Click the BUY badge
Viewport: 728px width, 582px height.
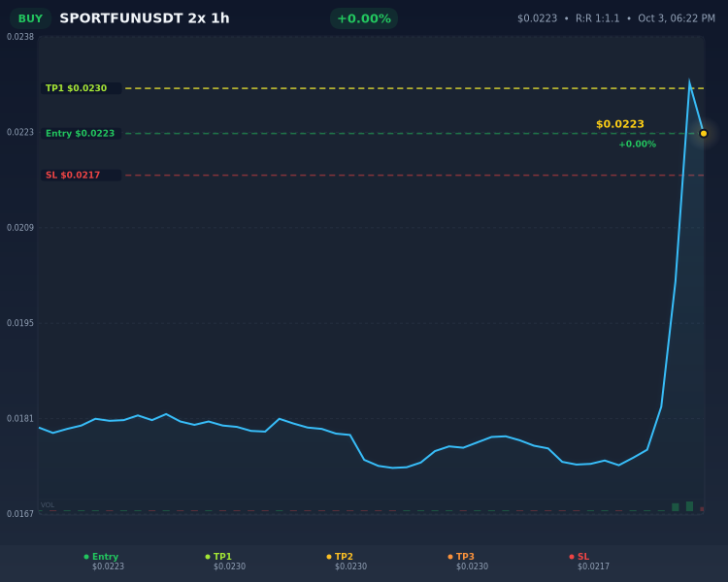tap(31, 18)
